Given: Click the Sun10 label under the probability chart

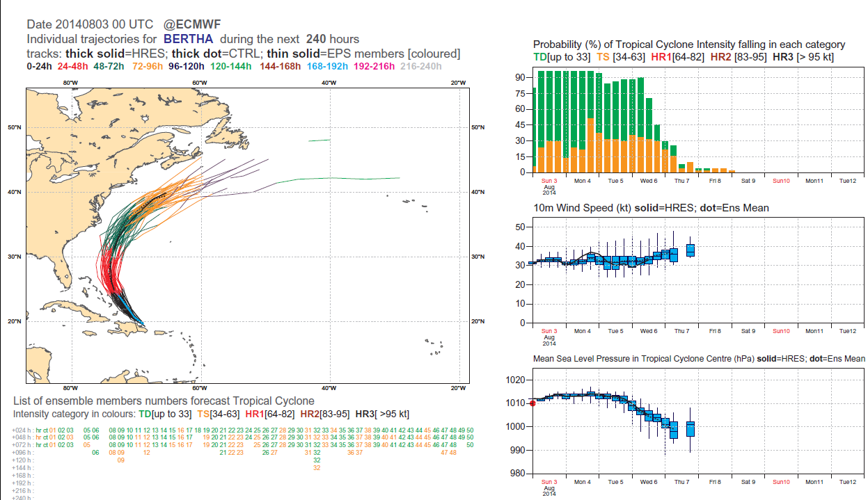Looking at the screenshot, I should pyautogui.click(x=781, y=181).
